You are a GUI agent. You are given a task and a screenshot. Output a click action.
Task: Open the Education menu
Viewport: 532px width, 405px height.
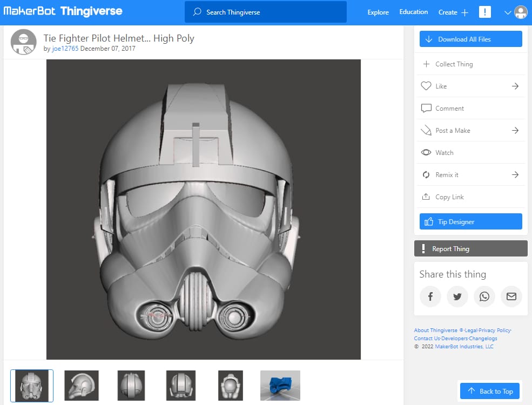click(x=414, y=12)
